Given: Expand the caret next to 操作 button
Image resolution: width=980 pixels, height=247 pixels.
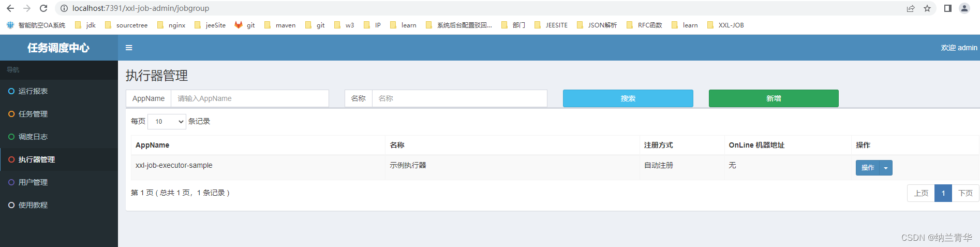Looking at the screenshot, I should point(886,168).
